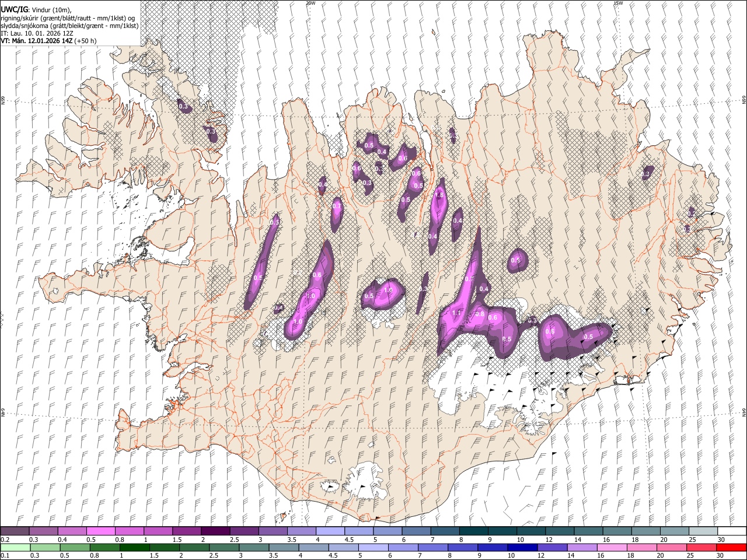Click the '20W' longitude label at top
This screenshot has height=560, width=747.
coord(310,3)
